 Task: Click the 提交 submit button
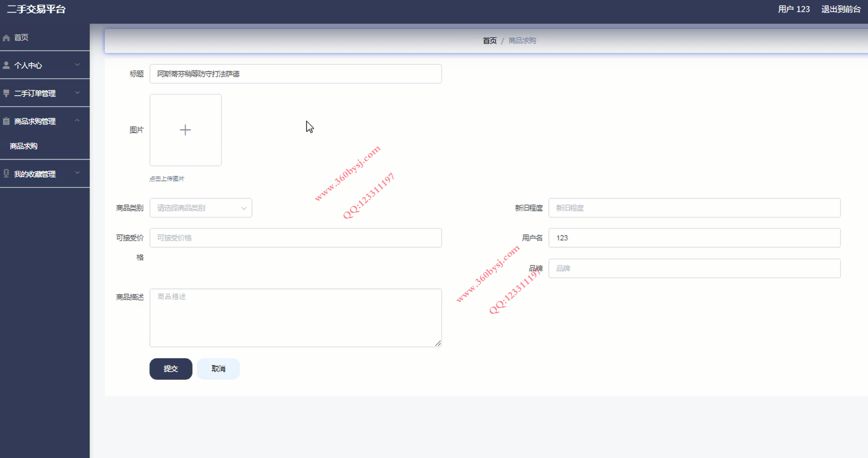[171, 369]
